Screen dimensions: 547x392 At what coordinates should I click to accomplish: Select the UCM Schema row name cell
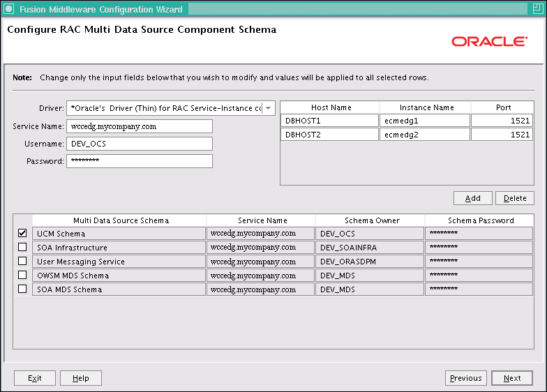(x=119, y=233)
